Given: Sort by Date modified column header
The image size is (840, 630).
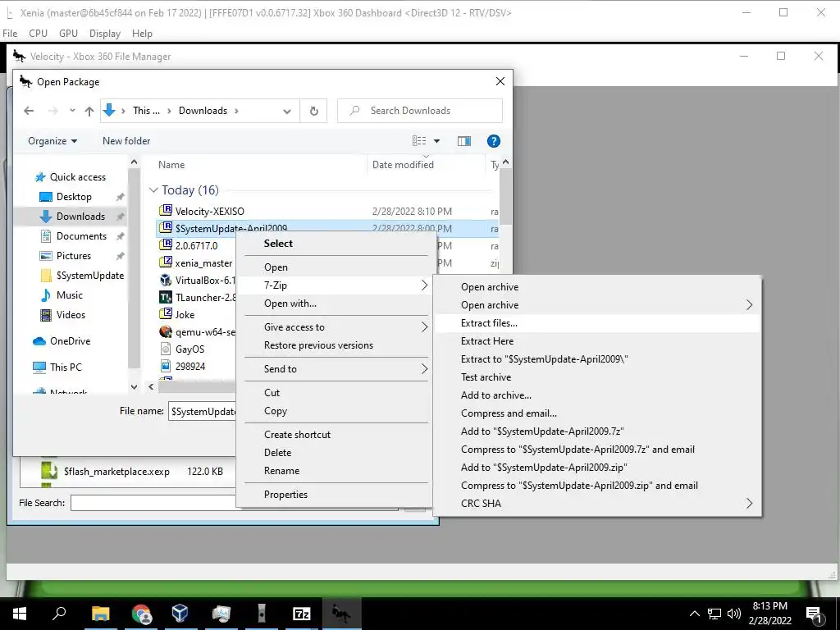Looking at the screenshot, I should [x=403, y=165].
